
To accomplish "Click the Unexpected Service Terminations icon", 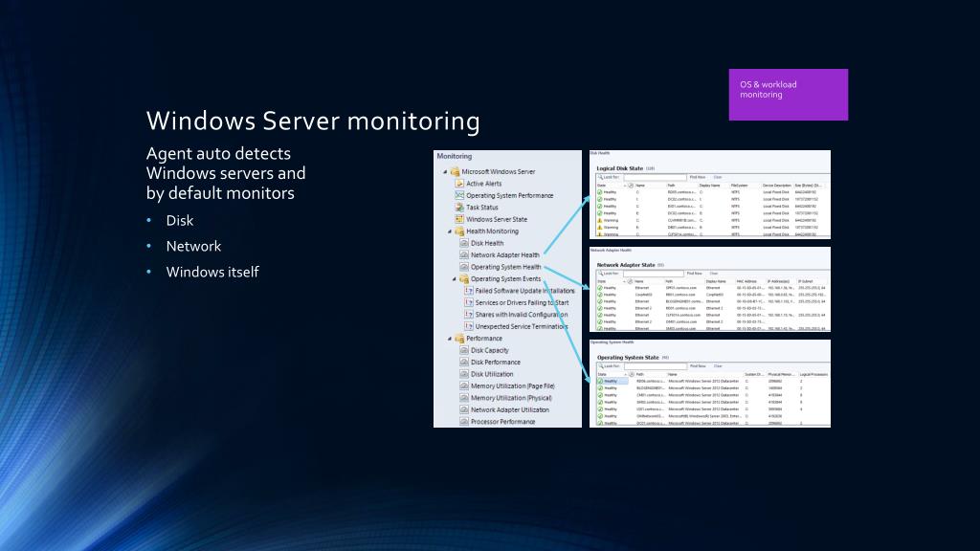I will click(x=468, y=326).
